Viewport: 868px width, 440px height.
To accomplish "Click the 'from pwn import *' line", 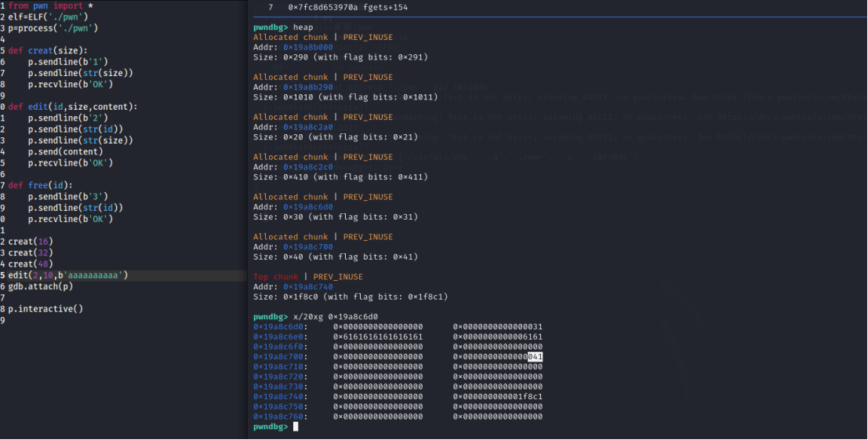I will (50, 5).
